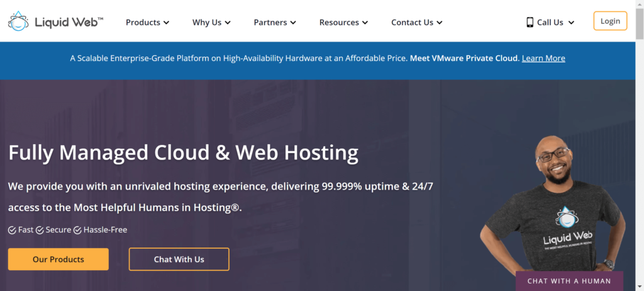
Task: Click the Our Products button
Action: coord(58,260)
